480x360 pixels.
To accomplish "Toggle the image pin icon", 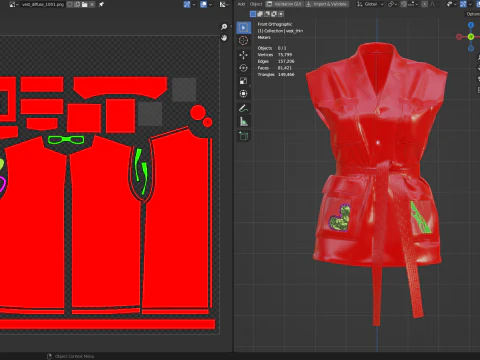I will (x=101, y=4).
